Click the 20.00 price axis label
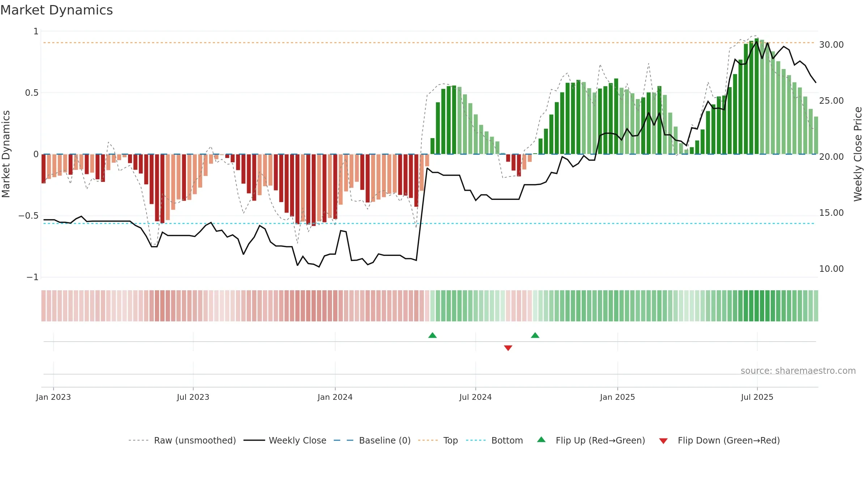The height and width of the screenshot is (488, 868). click(831, 157)
